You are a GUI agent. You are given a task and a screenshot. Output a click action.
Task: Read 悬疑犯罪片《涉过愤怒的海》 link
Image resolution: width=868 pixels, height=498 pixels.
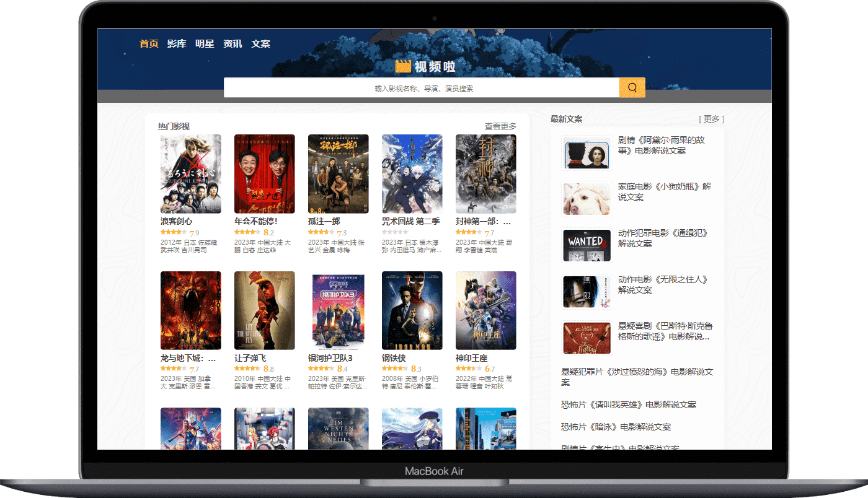(x=637, y=377)
